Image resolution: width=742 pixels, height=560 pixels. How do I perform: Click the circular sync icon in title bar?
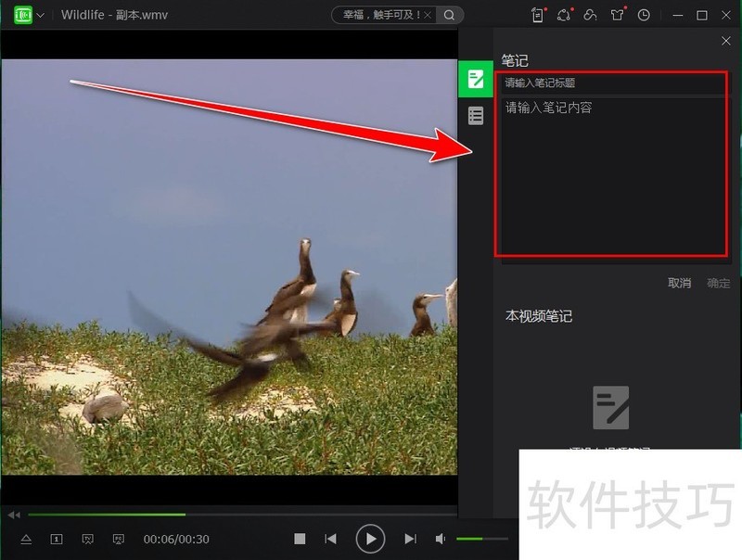tap(564, 16)
